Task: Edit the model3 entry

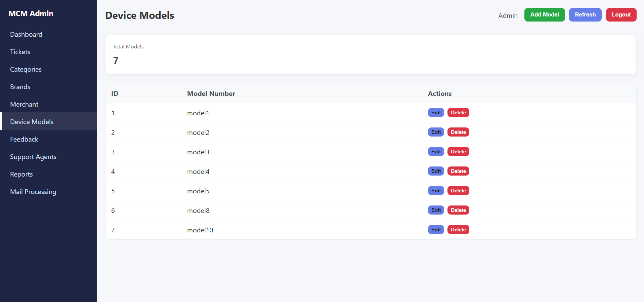Action: pyautogui.click(x=436, y=152)
